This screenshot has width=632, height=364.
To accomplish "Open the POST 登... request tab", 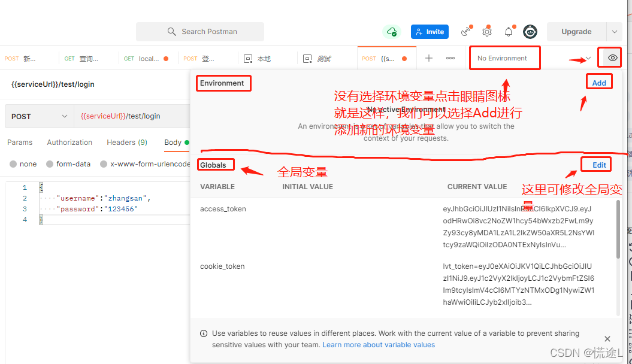I will coord(208,59).
